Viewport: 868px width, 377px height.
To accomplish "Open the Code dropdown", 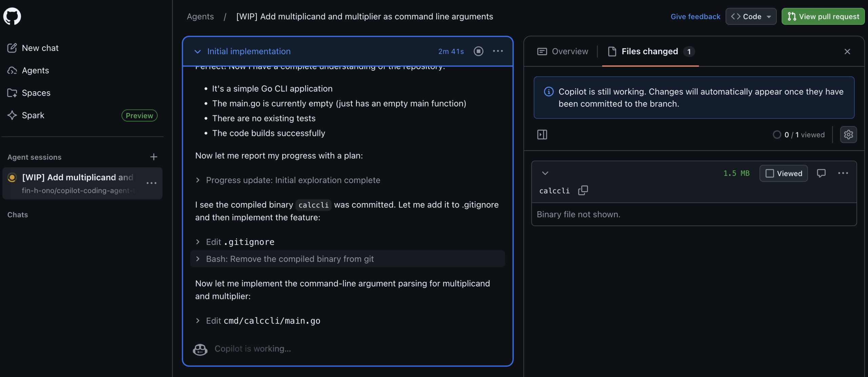I will click(x=751, y=16).
